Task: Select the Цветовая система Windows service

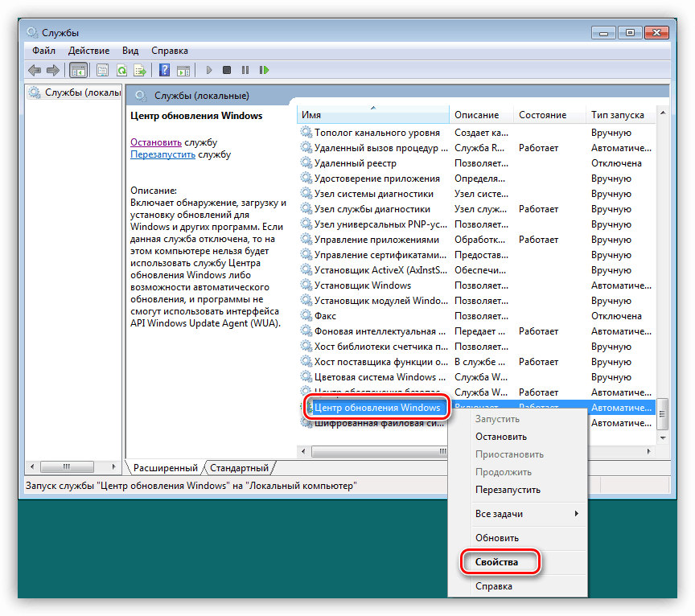Action: tap(476, 376)
